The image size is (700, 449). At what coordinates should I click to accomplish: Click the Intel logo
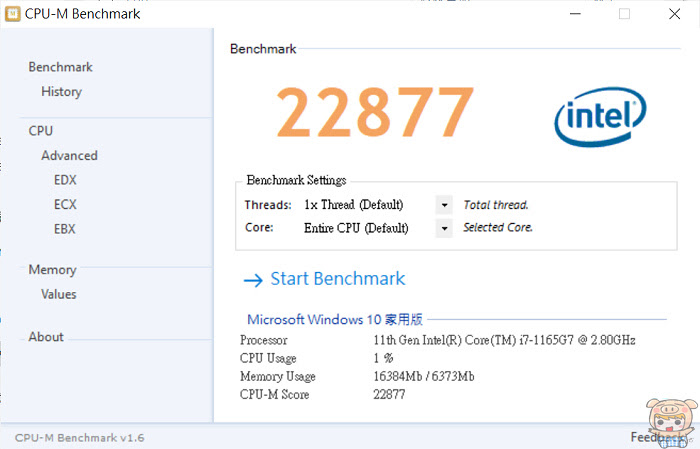point(600,116)
